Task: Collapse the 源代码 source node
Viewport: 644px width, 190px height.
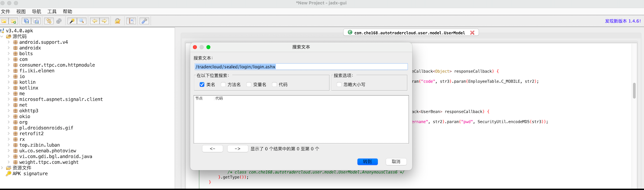Action: tap(2, 36)
